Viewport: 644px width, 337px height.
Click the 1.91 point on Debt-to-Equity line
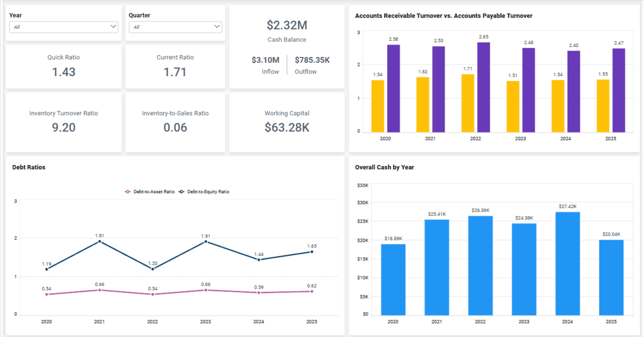pos(99,241)
